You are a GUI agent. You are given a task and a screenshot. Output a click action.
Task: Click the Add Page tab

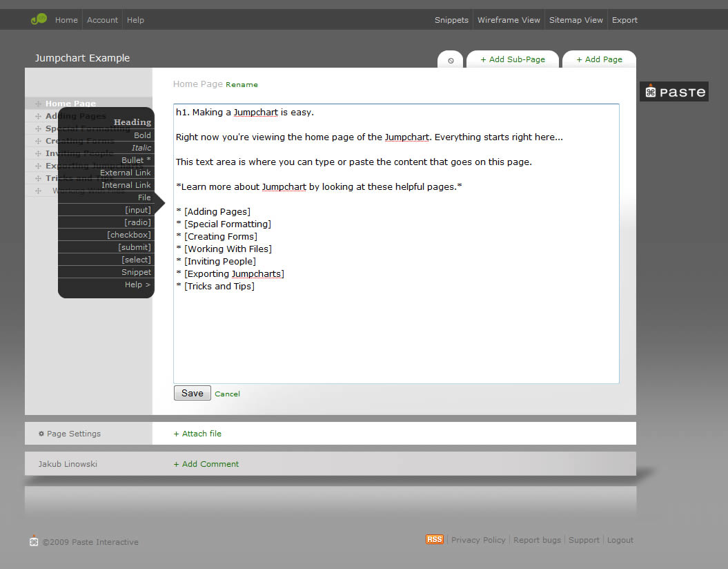click(x=599, y=59)
